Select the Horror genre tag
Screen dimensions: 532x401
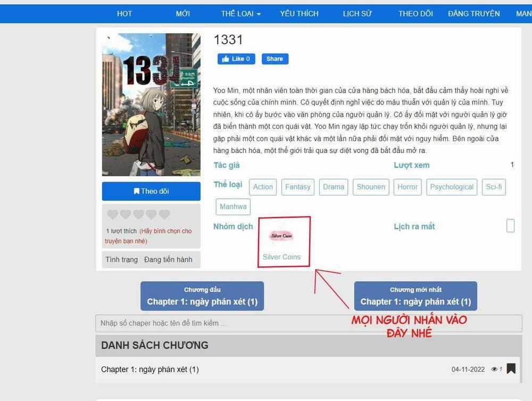tap(408, 187)
